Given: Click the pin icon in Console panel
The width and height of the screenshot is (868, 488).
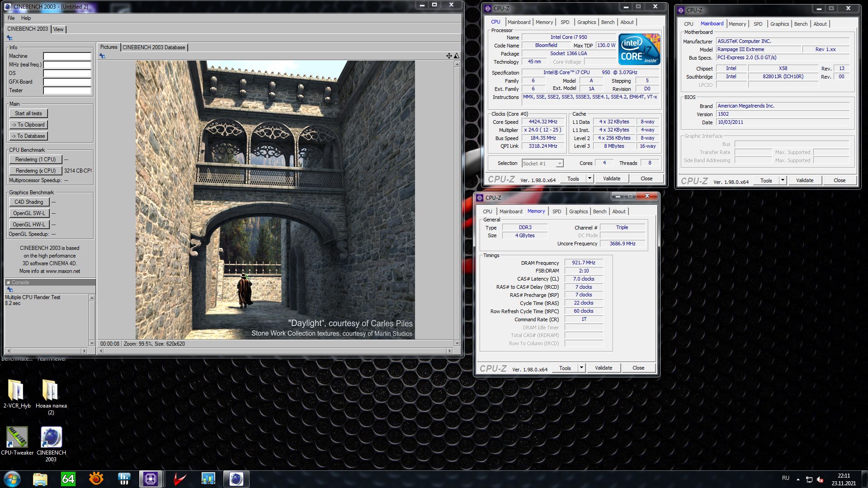Looking at the screenshot, I should coord(9,290).
